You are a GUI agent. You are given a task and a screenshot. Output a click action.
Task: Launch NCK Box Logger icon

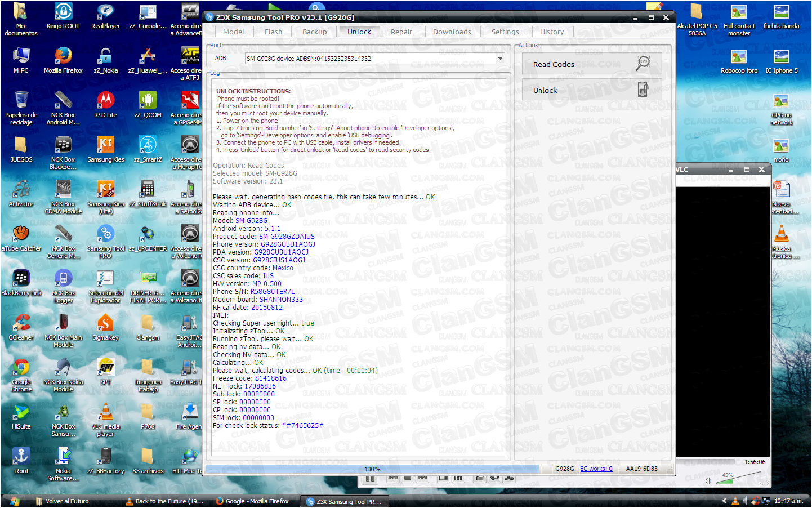tap(63, 286)
